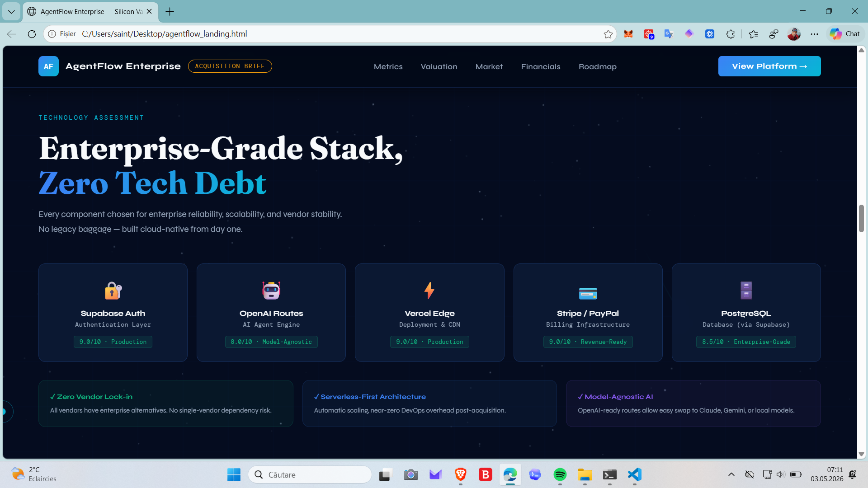Open the Valuation nav link
This screenshot has height=488, width=868.
(x=439, y=66)
